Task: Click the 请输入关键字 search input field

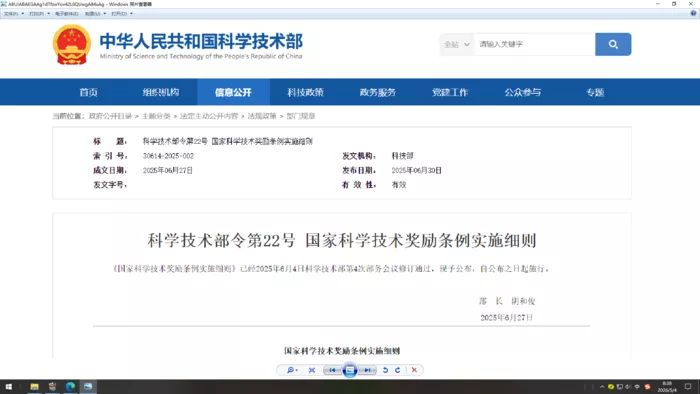Action: tap(534, 44)
